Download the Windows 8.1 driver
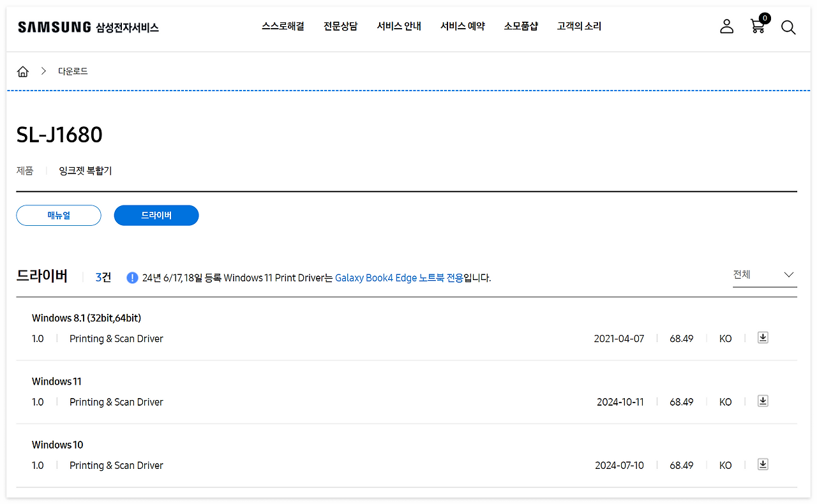 763,337
